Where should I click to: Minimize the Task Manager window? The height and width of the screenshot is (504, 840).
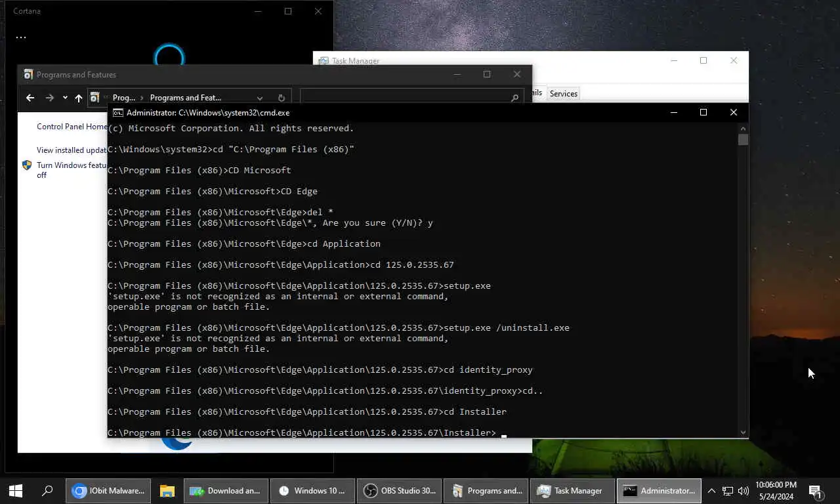[x=673, y=60]
